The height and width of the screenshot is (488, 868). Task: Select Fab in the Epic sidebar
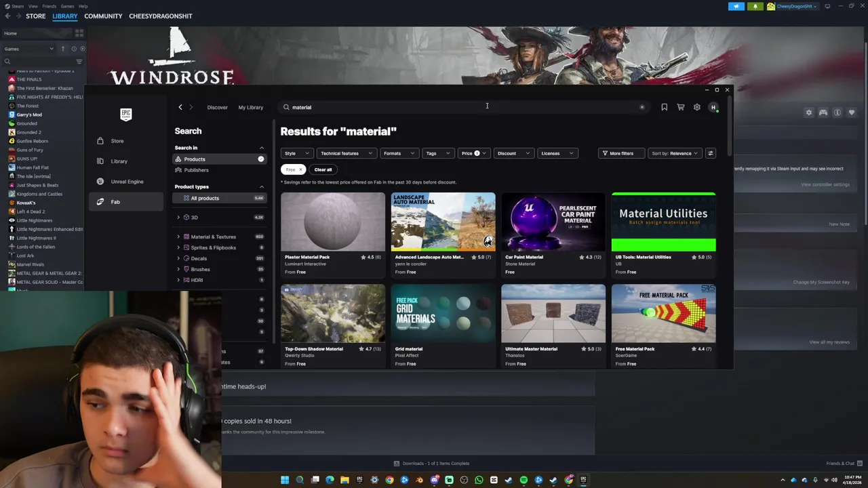click(x=126, y=202)
